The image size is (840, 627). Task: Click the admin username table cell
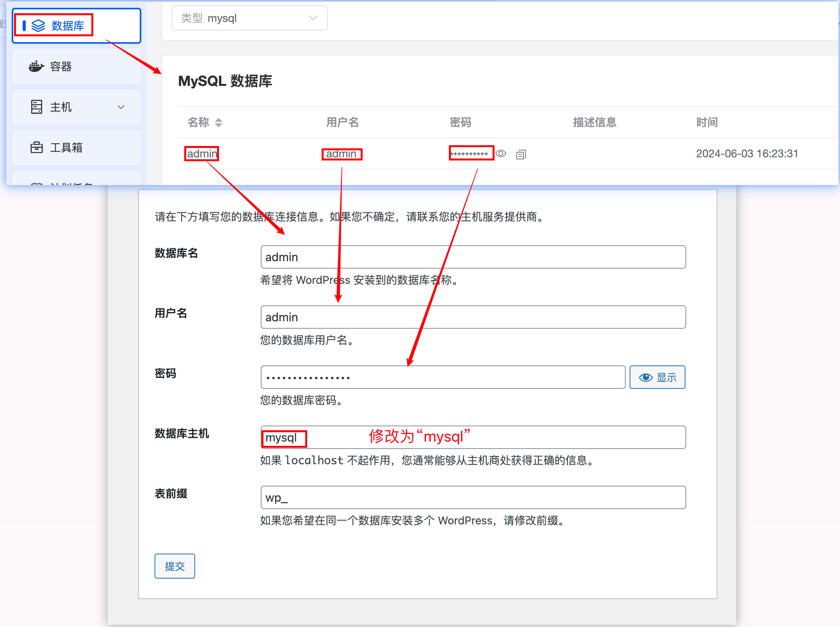342,154
